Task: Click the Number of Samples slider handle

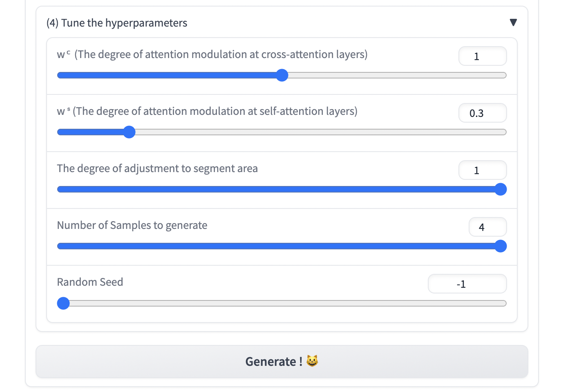Action: coord(501,246)
